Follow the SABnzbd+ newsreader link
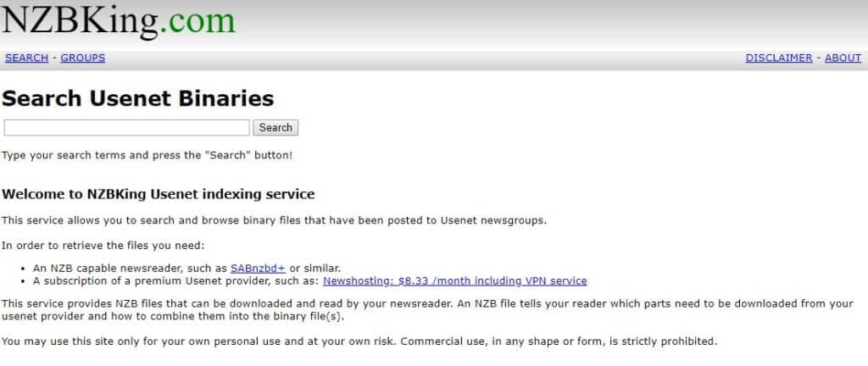 [x=258, y=268]
